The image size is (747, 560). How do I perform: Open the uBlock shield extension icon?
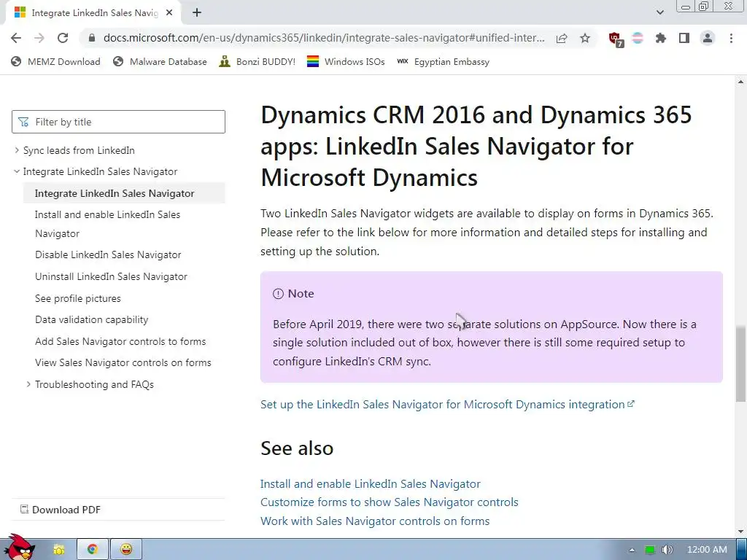(616, 39)
